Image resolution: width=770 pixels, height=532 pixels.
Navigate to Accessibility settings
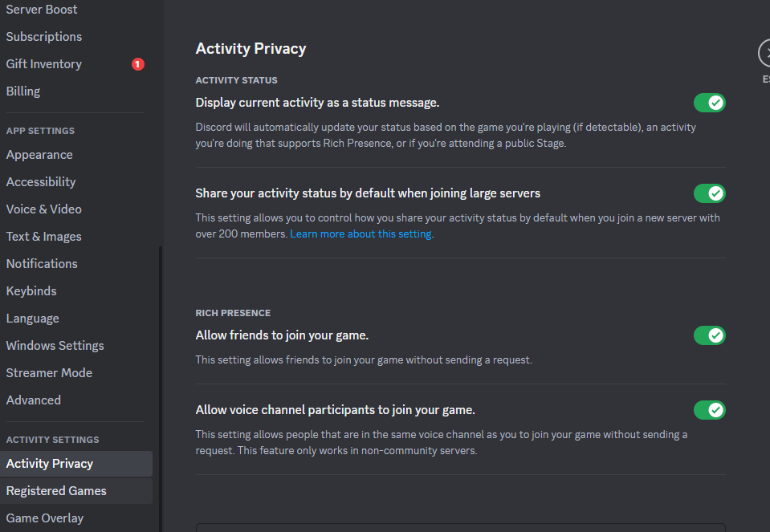pyautogui.click(x=41, y=182)
